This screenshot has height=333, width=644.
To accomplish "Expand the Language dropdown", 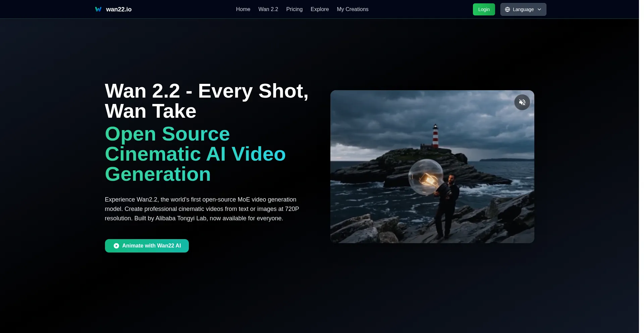I will pyautogui.click(x=523, y=9).
